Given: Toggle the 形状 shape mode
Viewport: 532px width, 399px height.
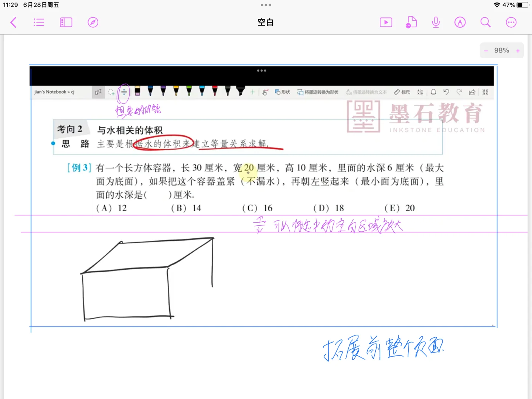Looking at the screenshot, I should pyautogui.click(x=283, y=92).
